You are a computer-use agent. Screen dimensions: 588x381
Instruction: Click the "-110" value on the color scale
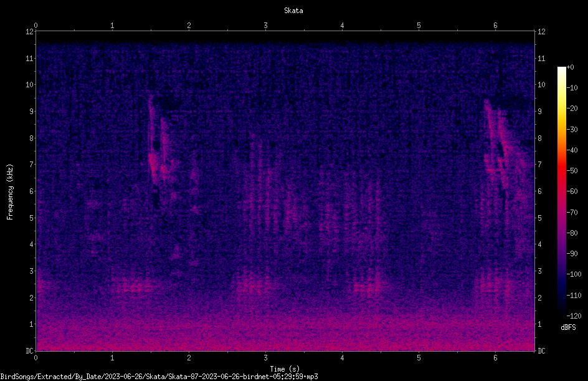(x=574, y=296)
